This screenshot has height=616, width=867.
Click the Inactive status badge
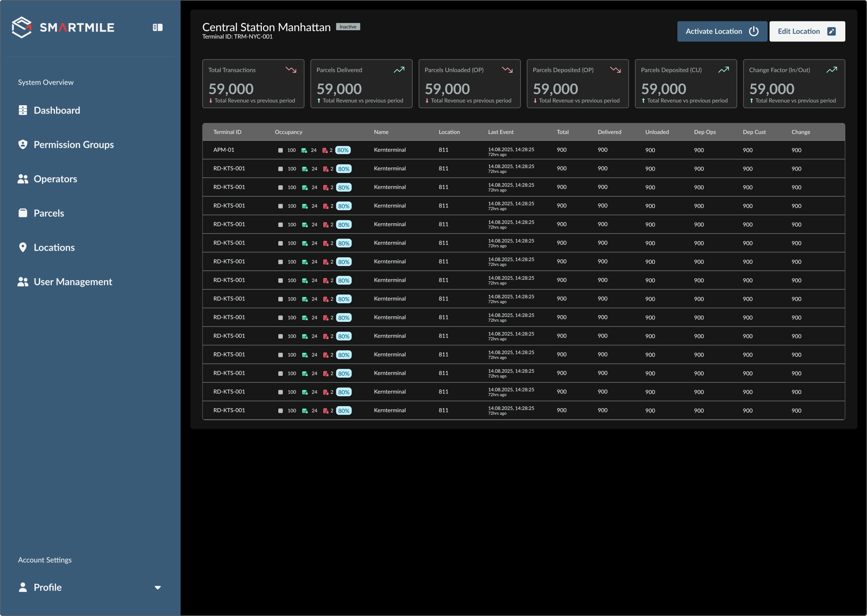click(x=347, y=27)
